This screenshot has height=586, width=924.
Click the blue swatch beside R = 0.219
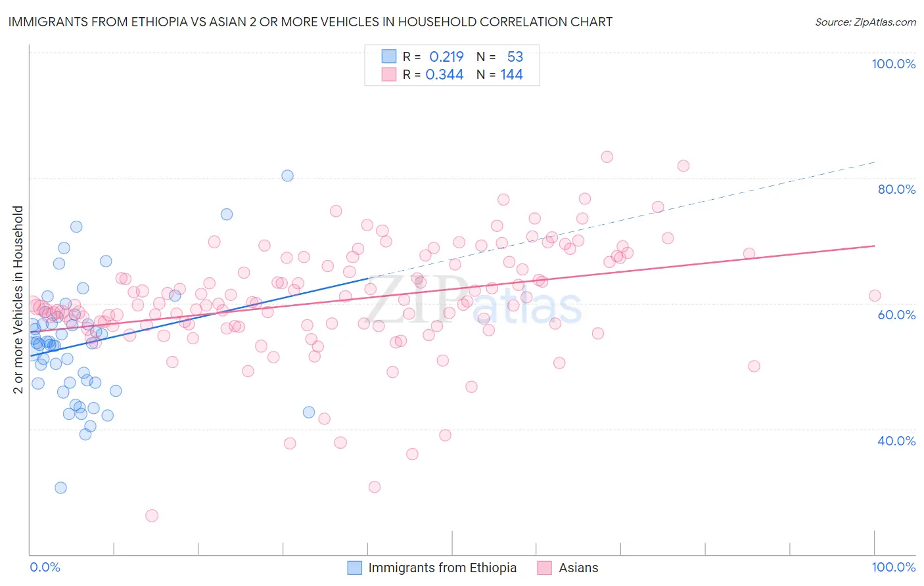point(389,56)
